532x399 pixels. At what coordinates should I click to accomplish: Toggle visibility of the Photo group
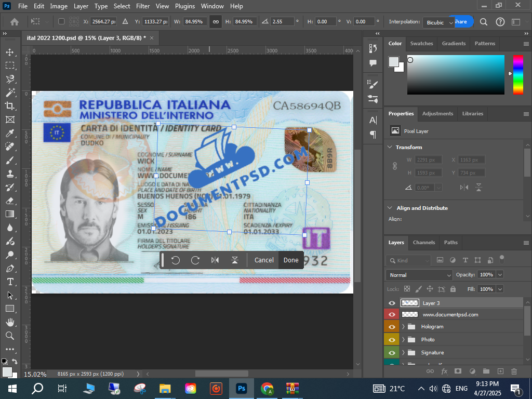(x=392, y=340)
